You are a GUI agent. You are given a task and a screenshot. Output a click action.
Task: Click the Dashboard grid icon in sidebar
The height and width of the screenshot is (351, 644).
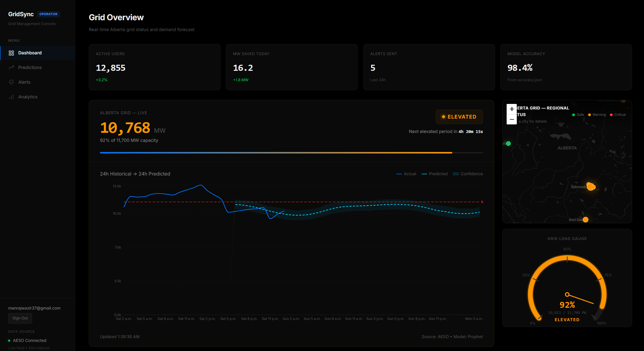(11, 53)
